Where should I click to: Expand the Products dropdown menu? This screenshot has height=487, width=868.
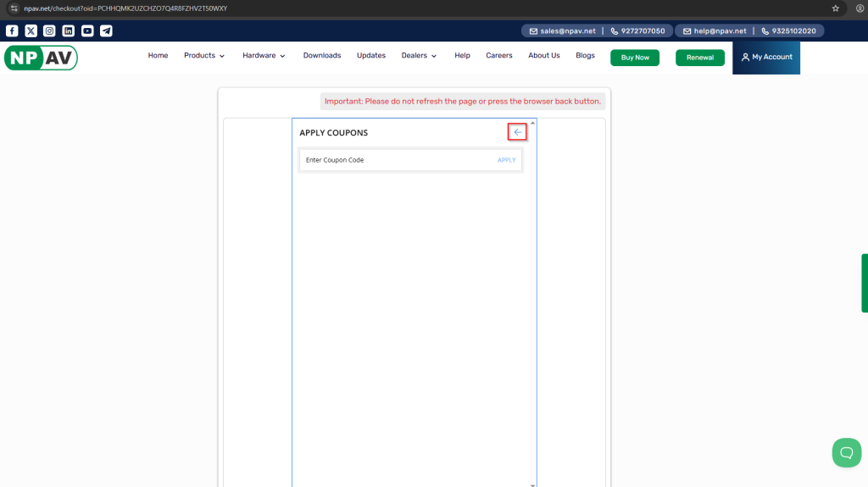204,56
